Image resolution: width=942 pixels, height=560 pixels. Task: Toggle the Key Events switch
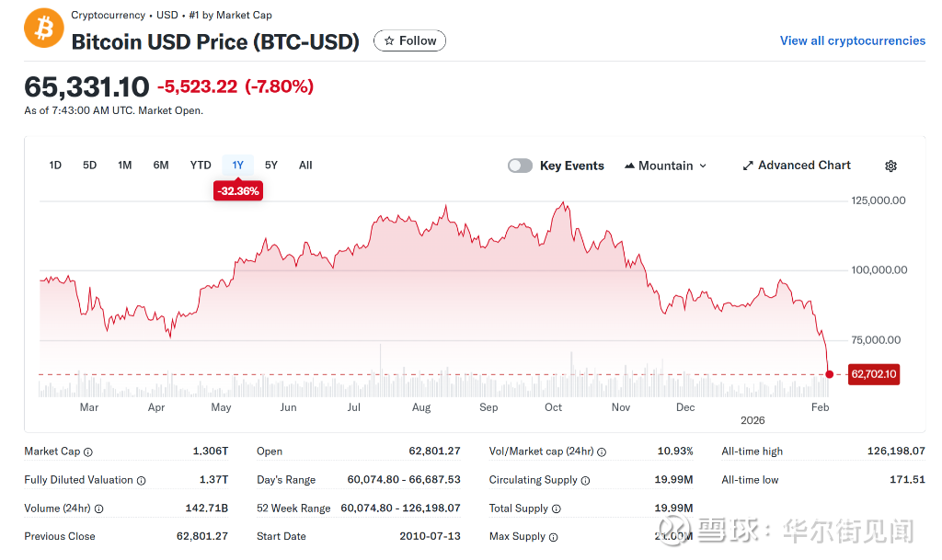tap(520, 166)
